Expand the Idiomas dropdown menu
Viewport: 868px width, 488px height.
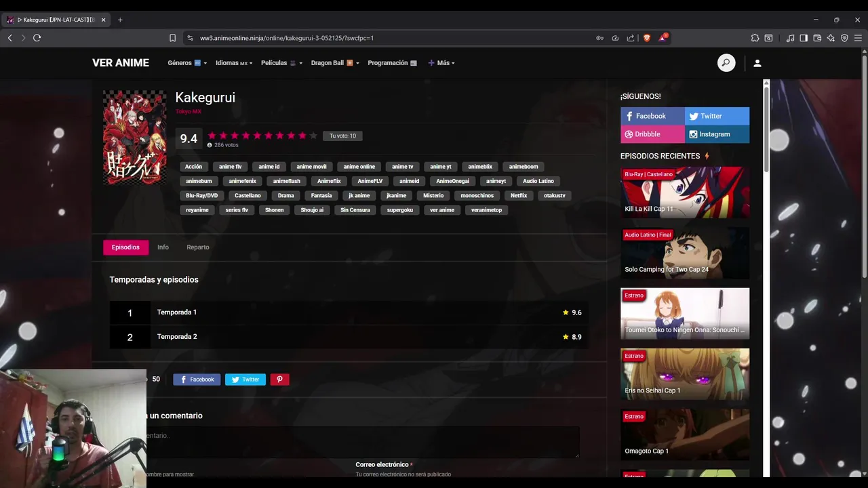click(x=234, y=63)
